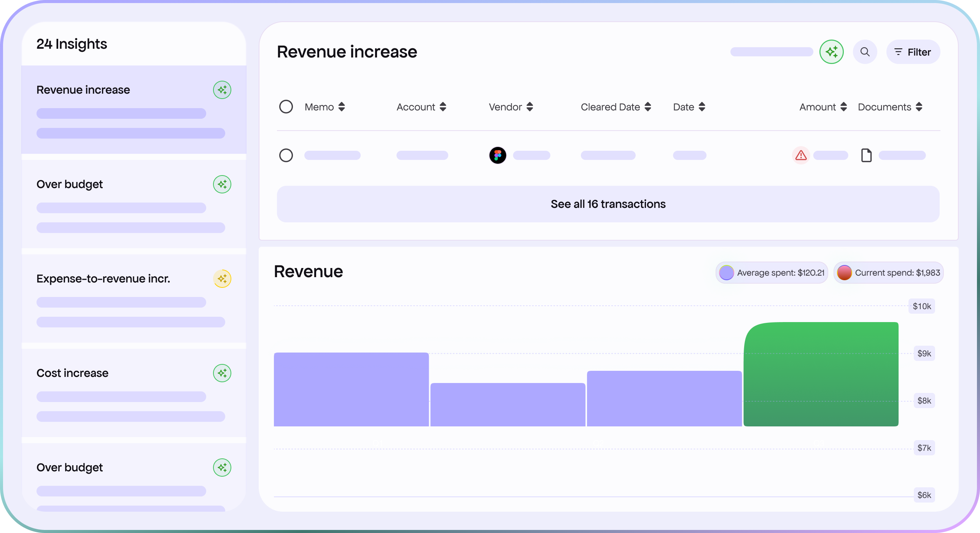Image resolution: width=980 pixels, height=533 pixels.
Task: Click yellow sparkle icon on Expense-to-revenue insight
Action: click(x=222, y=279)
